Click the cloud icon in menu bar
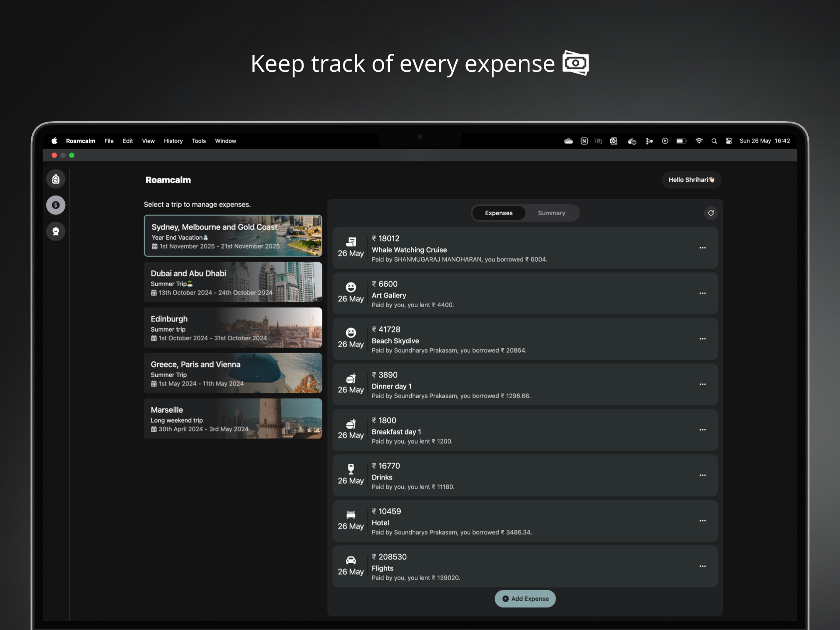 click(x=568, y=141)
